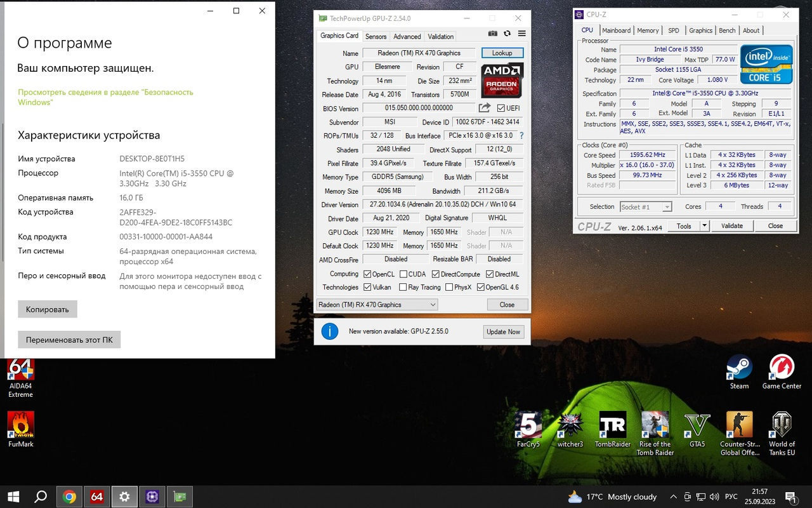
Task: Select the FarCry5 desktop shortcut
Action: click(528, 430)
